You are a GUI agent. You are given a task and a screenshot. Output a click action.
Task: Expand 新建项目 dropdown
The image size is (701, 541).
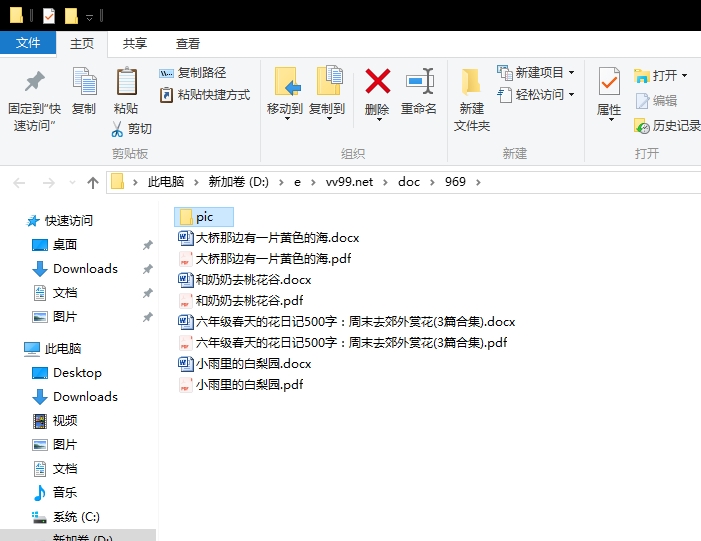(x=571, y=72)
